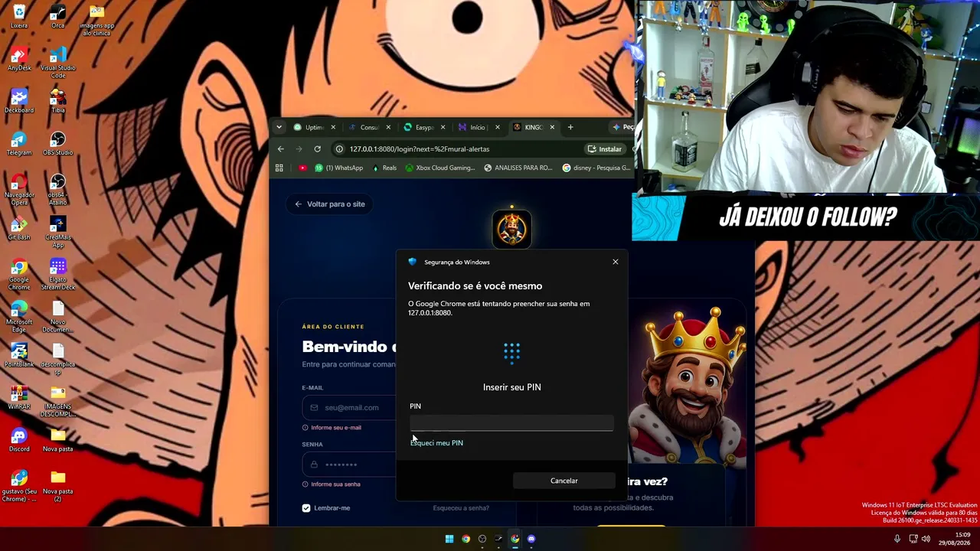
Task: Open Chrome from the taskbar
Action: point(465,539)
